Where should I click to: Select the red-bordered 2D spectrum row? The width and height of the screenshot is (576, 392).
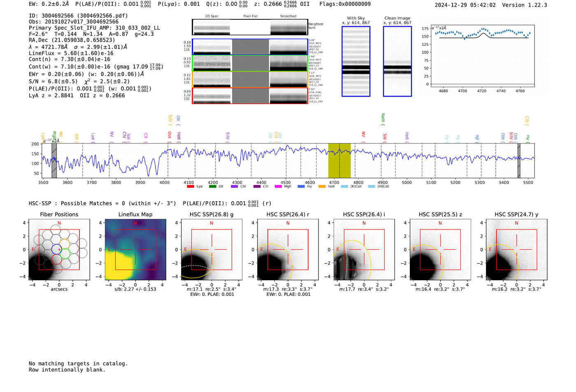(250, 96)
